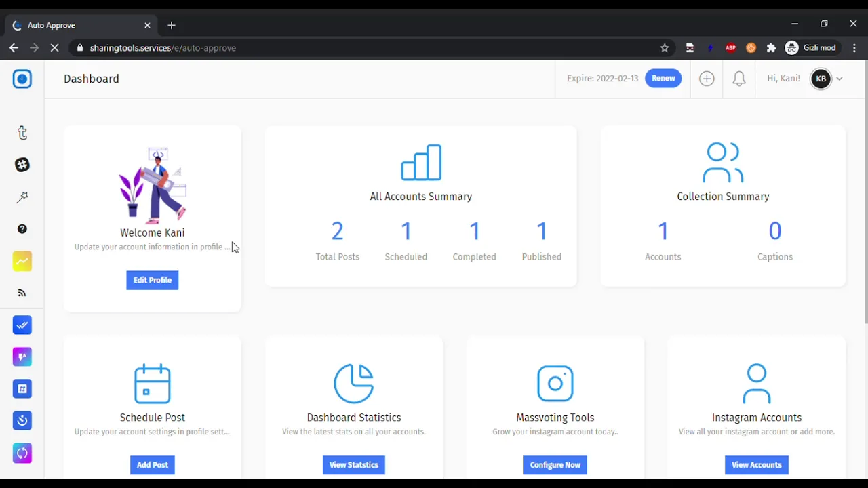Stop page loading with the X button
The height and width of the screenshot is (488, 868).
coord(55,48)
